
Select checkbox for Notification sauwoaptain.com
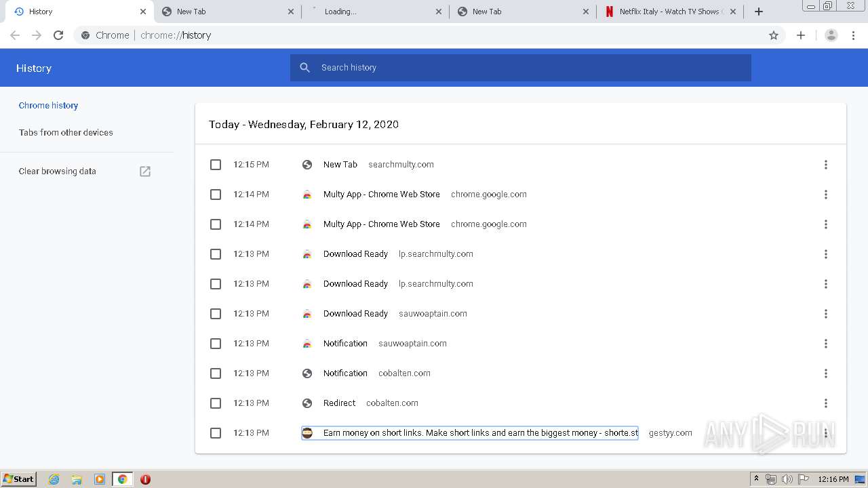tap(216, 344)
